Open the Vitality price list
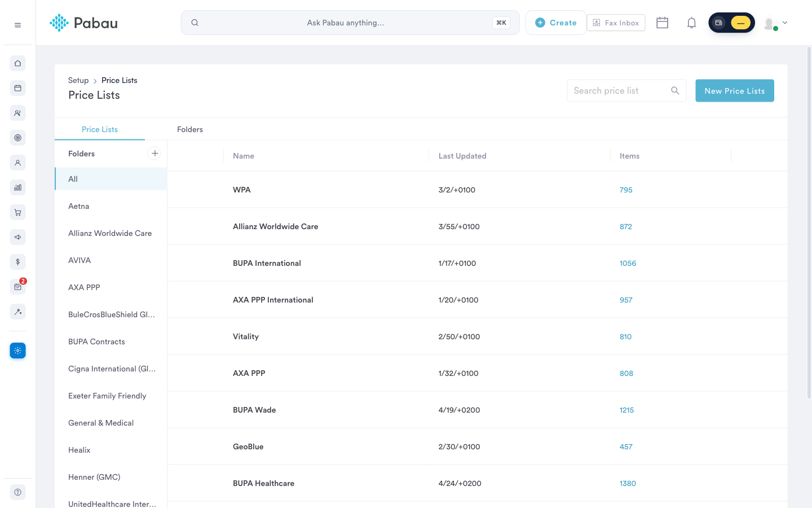The image size is (812, 508). (x=478, y=336)
